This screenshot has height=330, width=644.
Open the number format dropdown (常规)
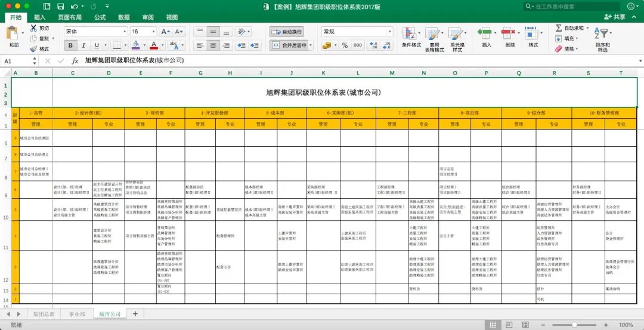(389, 32)
